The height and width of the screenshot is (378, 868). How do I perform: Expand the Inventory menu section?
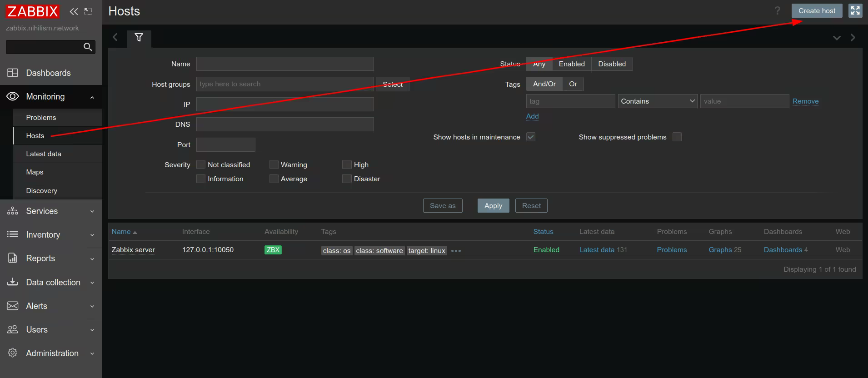pos(92,235)
